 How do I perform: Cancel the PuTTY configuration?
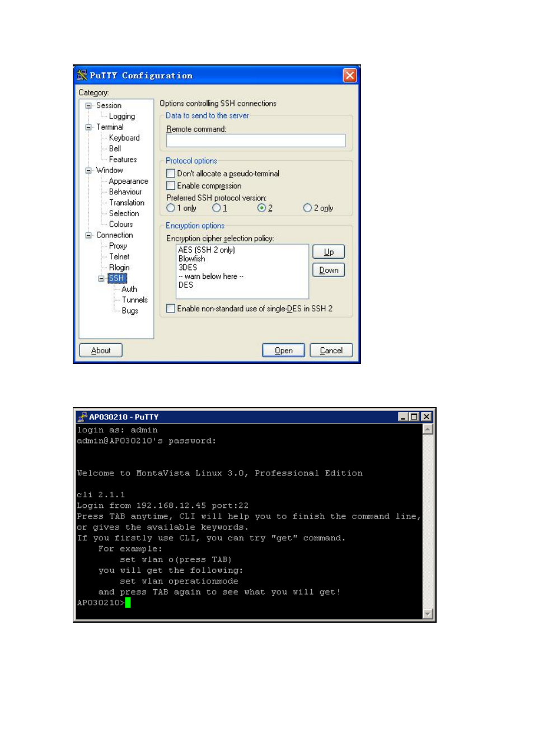point(331,351)
